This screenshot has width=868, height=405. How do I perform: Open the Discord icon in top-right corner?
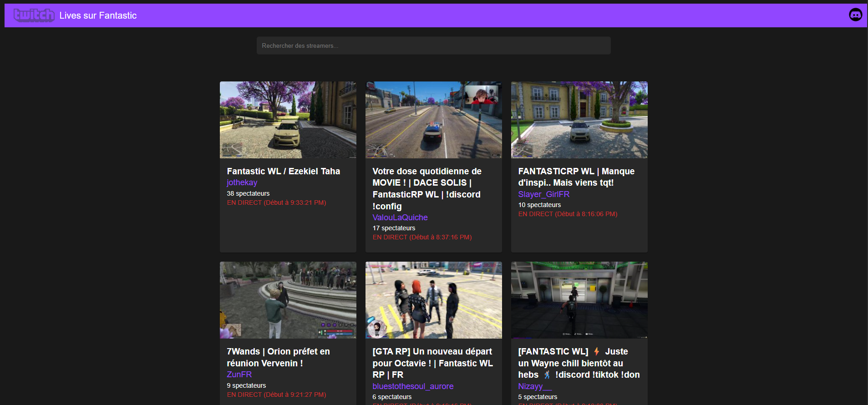(855, 15)
